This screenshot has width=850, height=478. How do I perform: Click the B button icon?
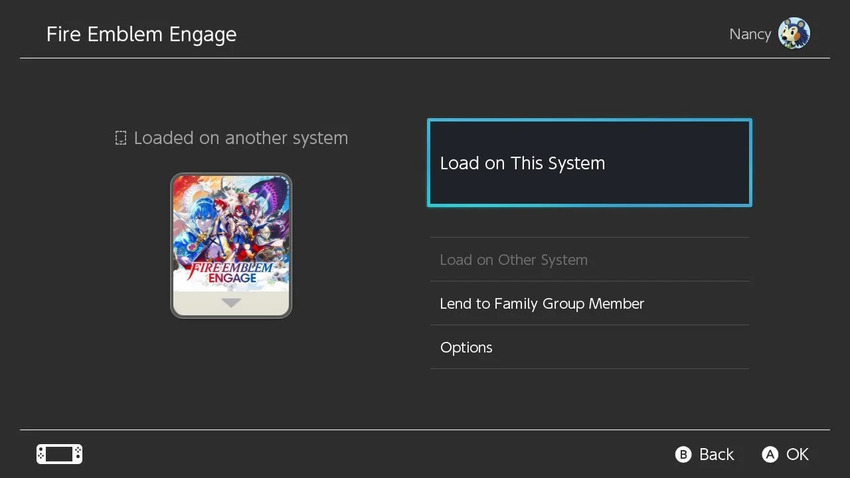click(x=683, y=454)
